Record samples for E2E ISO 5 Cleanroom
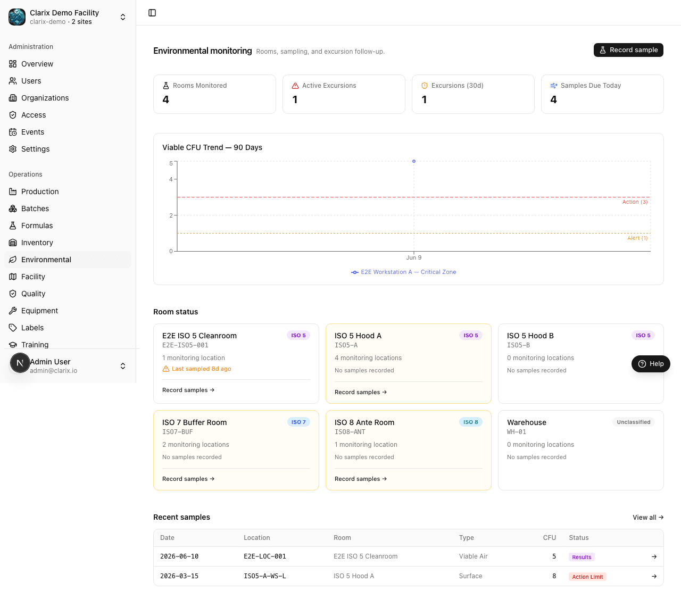Image resolution: width=681 pixels, height=616 pixels. [x=188, y=390]
